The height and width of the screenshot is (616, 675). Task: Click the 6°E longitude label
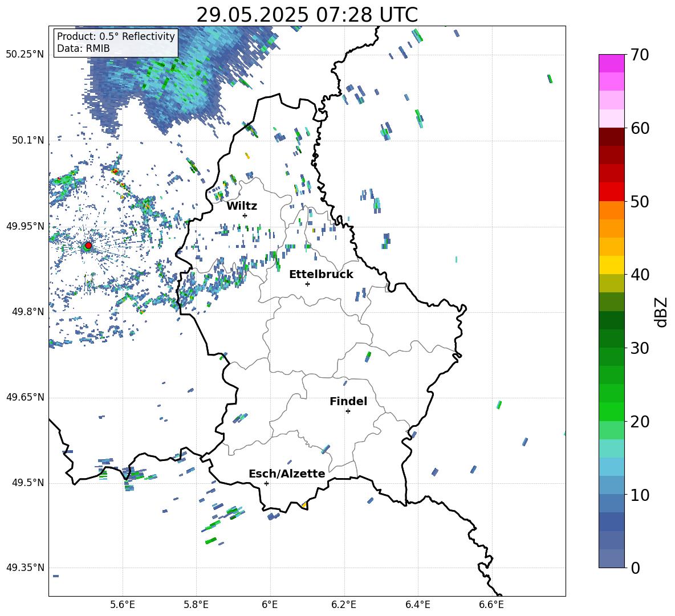tap(270, 605)
